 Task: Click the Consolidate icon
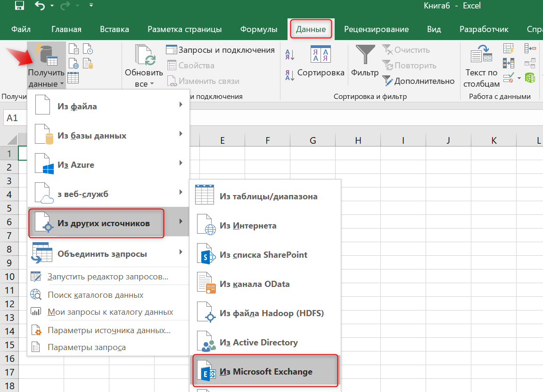coord(530,48)
